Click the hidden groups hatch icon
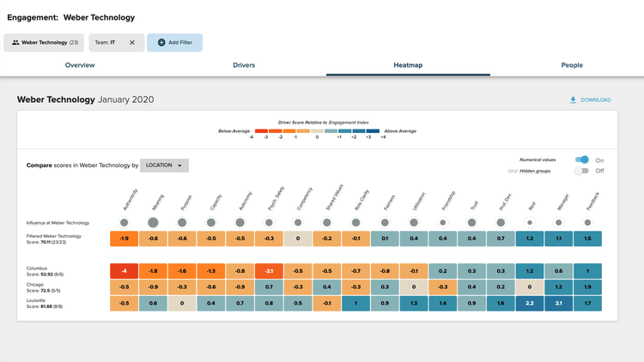Viewport: 644px width, 362px height. click(x=512, y=172)
